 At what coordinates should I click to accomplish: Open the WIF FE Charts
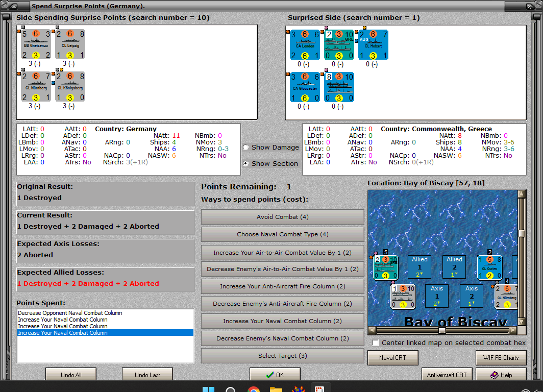tap(501, 358)
